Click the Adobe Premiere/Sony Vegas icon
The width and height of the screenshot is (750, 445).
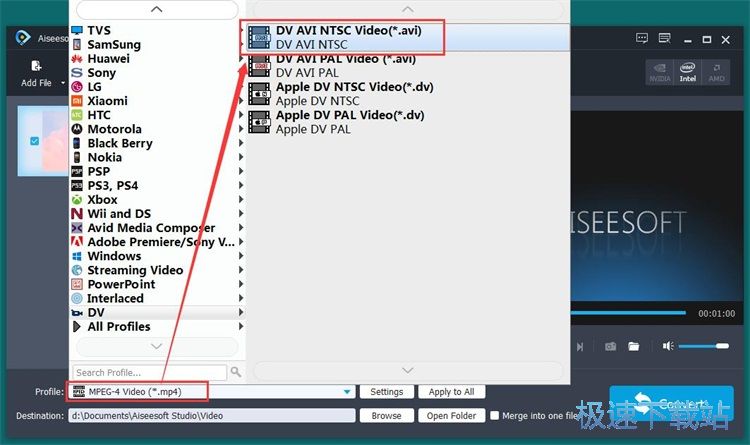(x=77, y=242)
